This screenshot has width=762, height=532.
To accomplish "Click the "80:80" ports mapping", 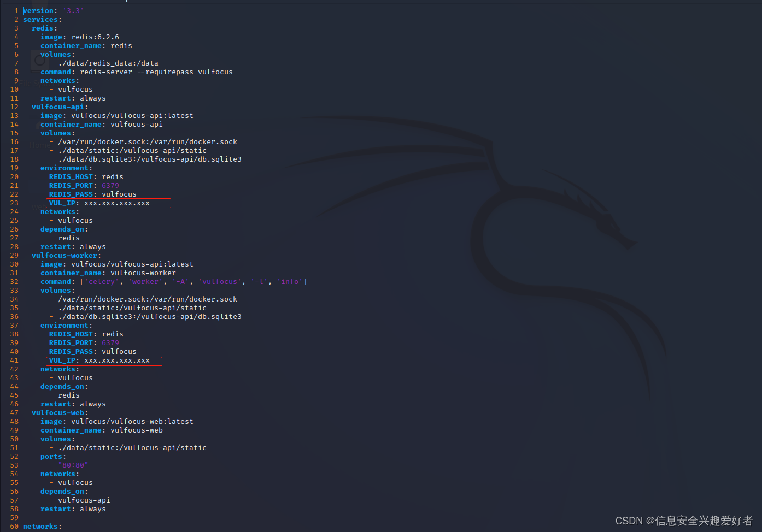I will [x=73, y=465].
